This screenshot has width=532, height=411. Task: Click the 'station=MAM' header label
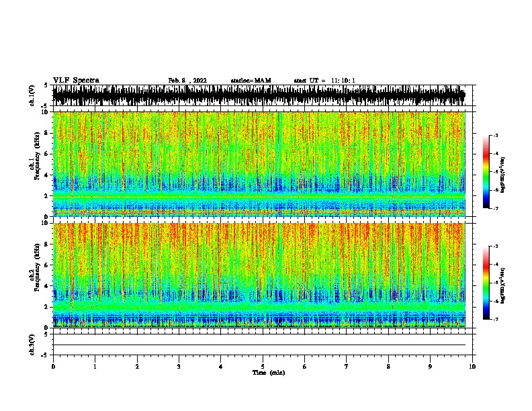pyautogui.click(x=251, y=81)
